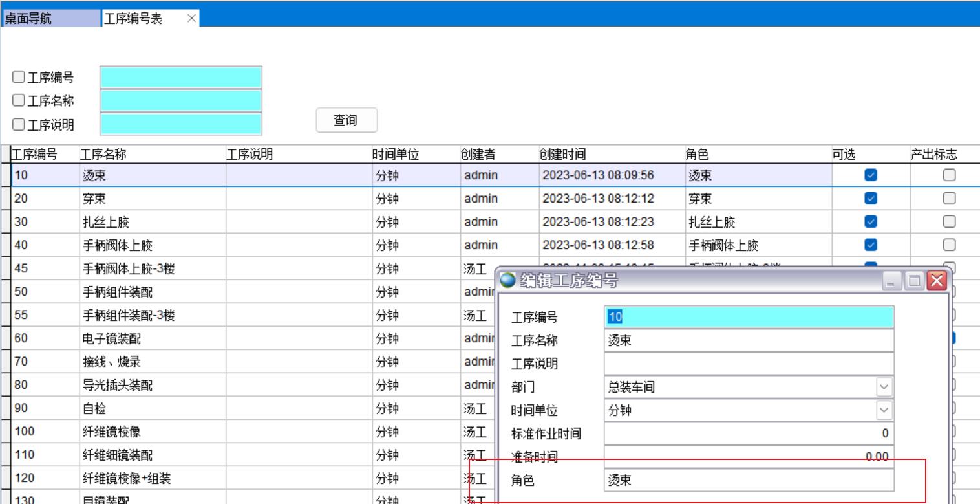This screenshot has width=980, height=504.
Task: Focus the 标准作业时间 input field
Action: (749, 433)
